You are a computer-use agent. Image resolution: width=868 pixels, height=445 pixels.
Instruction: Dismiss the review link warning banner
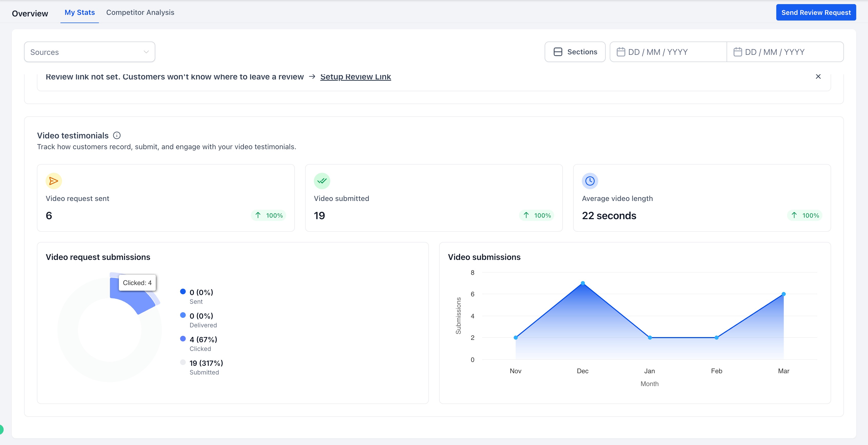818,77
